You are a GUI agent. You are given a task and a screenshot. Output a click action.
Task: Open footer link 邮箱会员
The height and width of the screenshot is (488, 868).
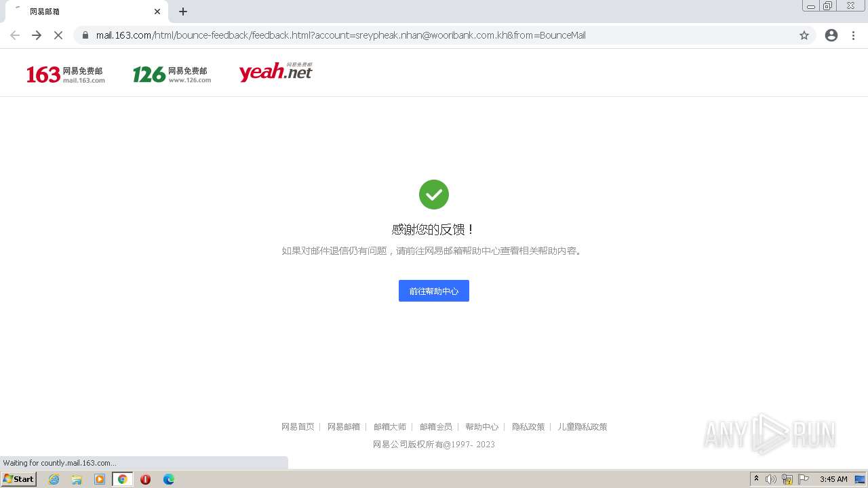[436, 427]
